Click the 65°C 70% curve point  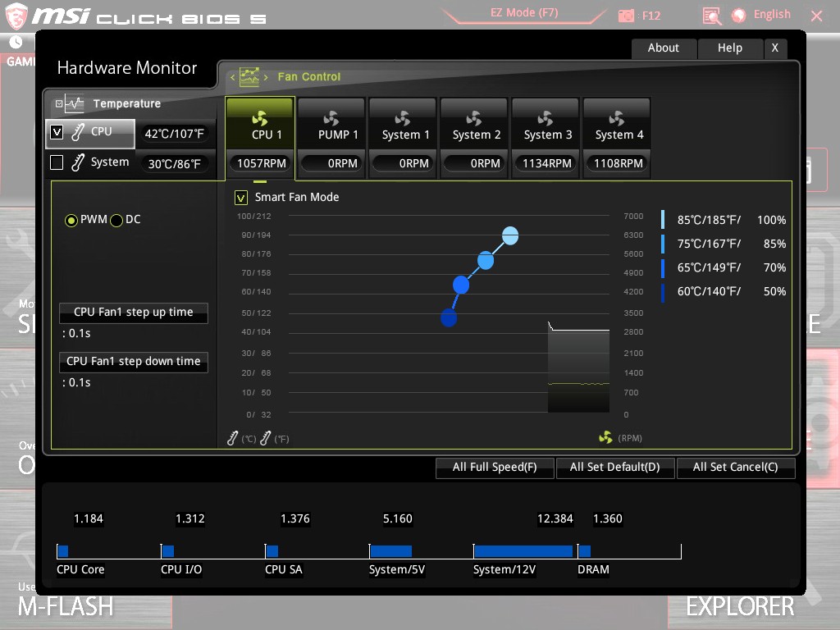(x=461, y=285)
